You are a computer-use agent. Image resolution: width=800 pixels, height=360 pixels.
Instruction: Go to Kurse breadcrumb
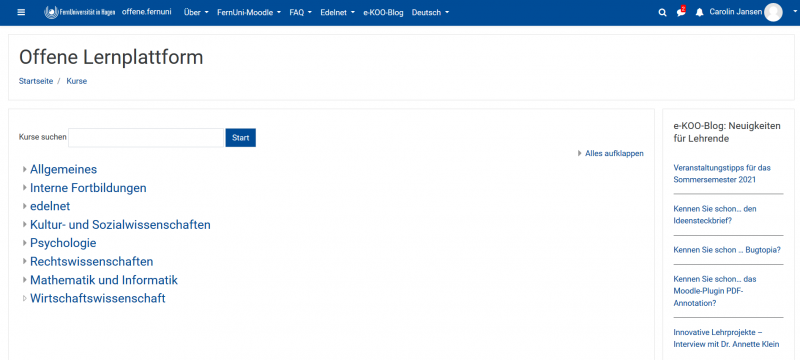(x=77, y=81)
